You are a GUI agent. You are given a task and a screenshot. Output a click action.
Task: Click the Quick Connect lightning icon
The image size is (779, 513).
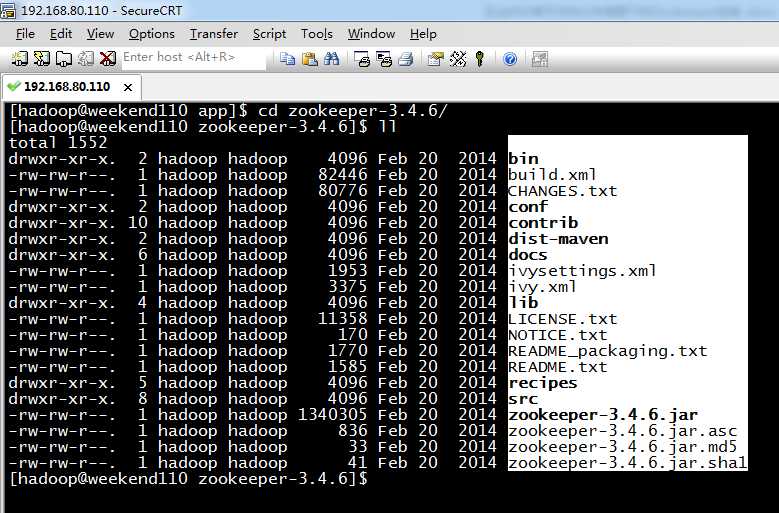point(41,59)
